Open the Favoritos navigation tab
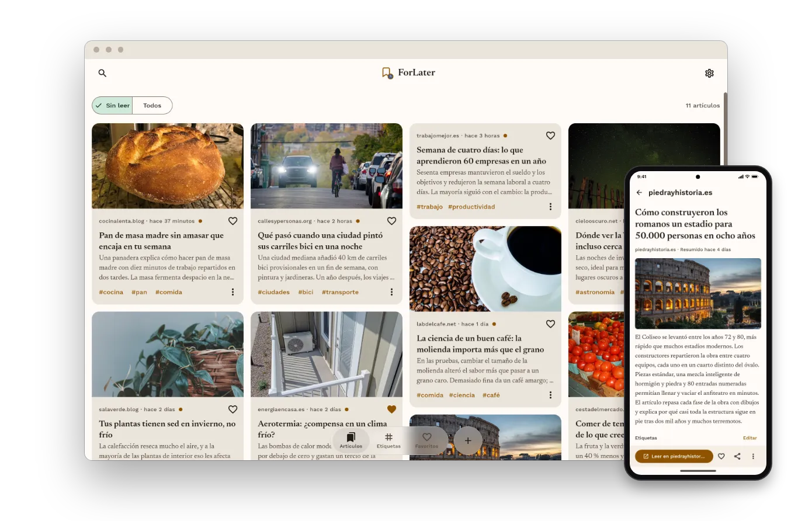Screen dimensions: 812x521 pos(426,440)
